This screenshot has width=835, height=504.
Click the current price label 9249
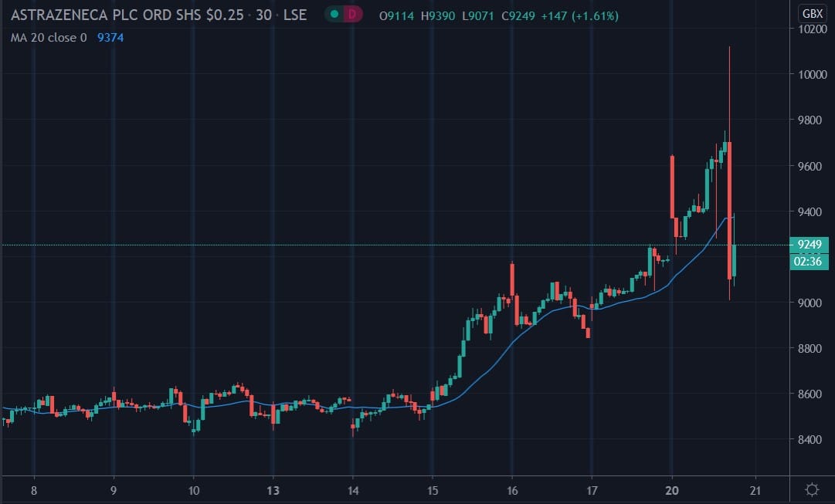pyautogui.click(x=808, y=245)
